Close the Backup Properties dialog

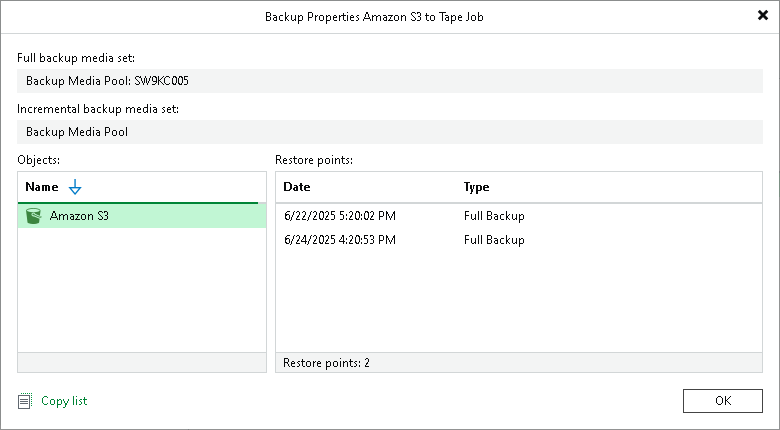point(763,15)
